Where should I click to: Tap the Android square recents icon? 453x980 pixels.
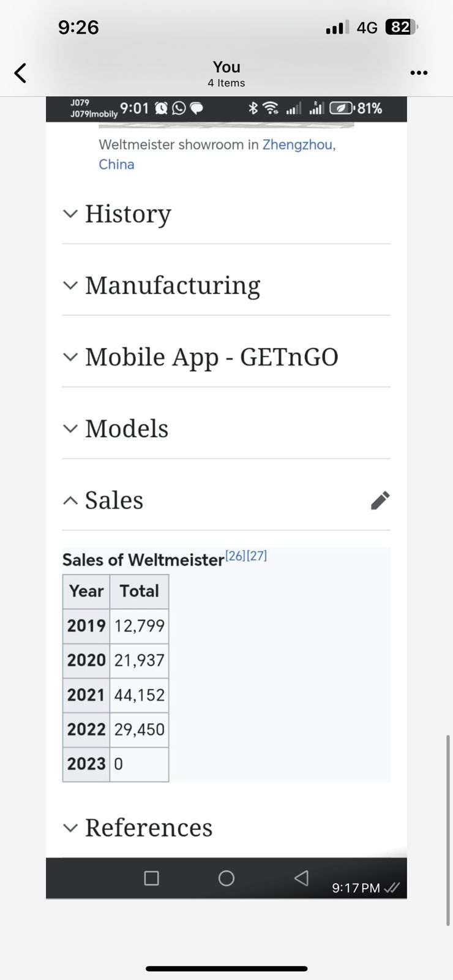point(151,878)
